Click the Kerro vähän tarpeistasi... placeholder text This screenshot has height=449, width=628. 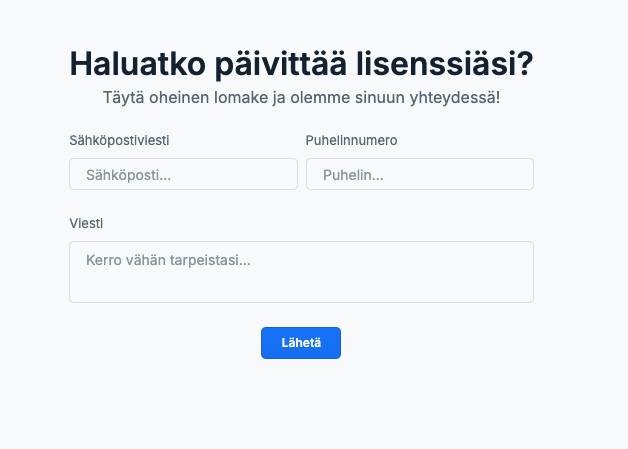(168, 260)
